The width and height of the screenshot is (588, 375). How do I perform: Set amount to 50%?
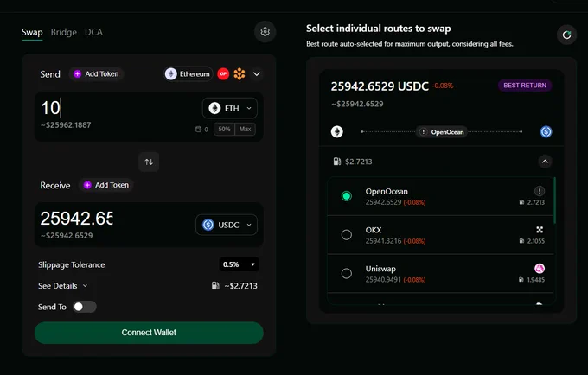(224, 130)
